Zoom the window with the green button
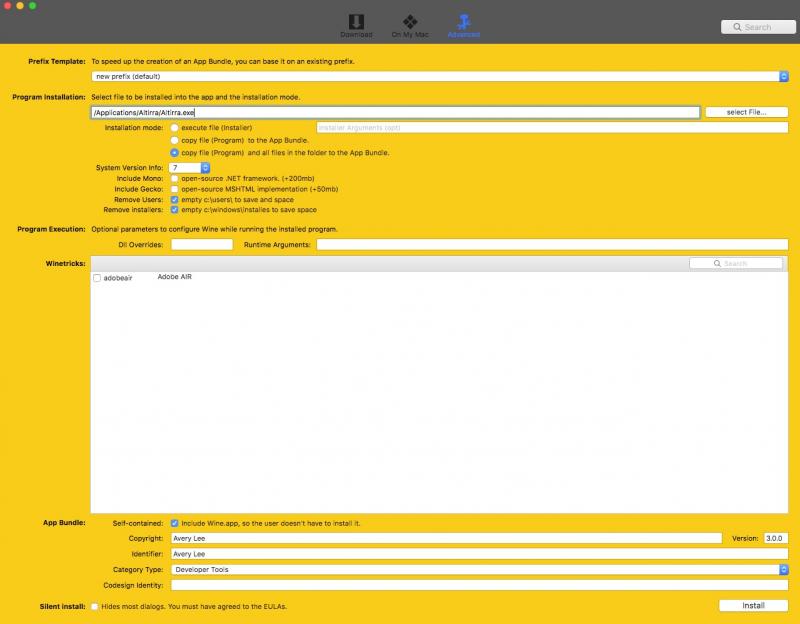Viewport: 800px width, 624px height. coord(32,6)
